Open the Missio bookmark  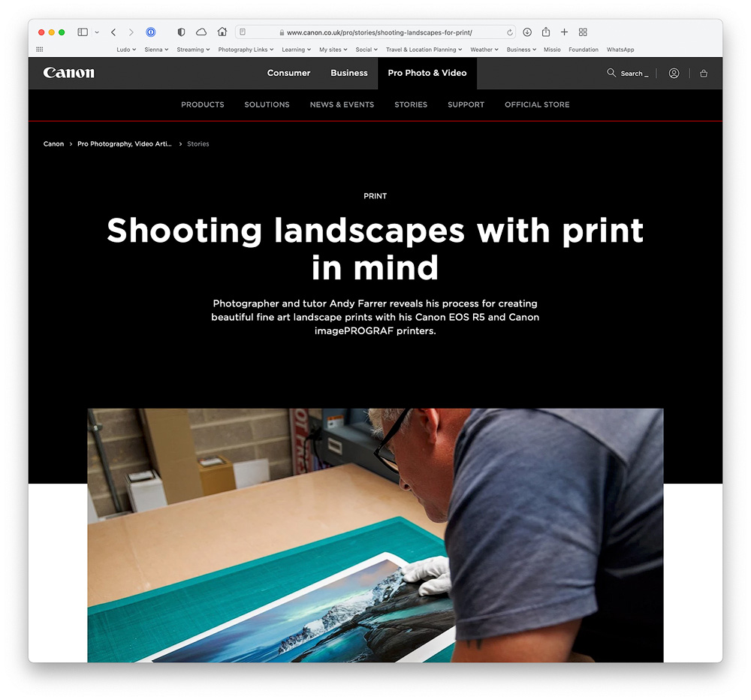[552, 50]
